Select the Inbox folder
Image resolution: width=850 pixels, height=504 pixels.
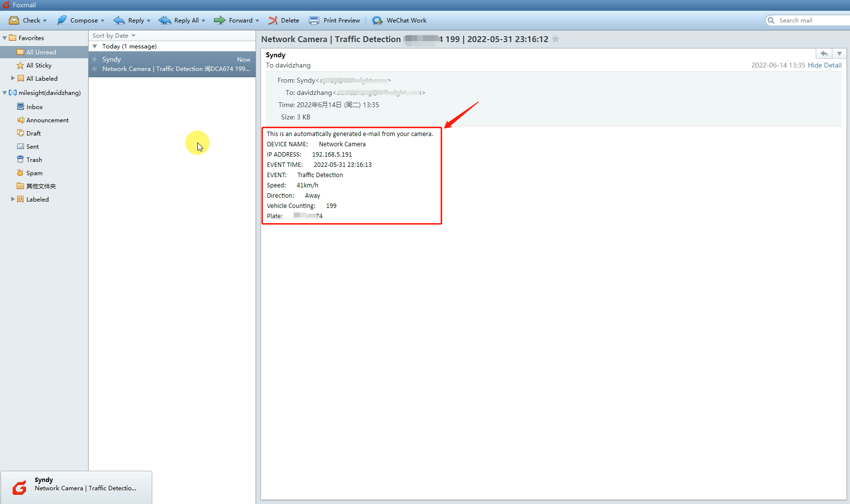(34, 107)
